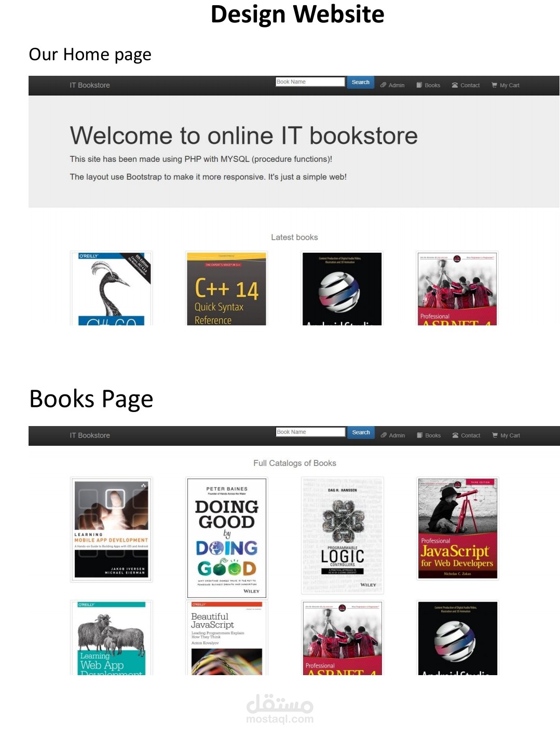Screen dimensions: 560x740
Task: Click the My Cart icon in Home navbar
Action: pos(495,85)
